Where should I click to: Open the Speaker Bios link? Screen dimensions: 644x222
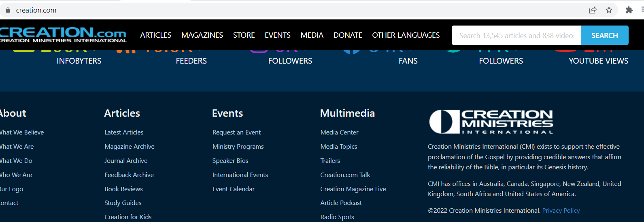230,161
